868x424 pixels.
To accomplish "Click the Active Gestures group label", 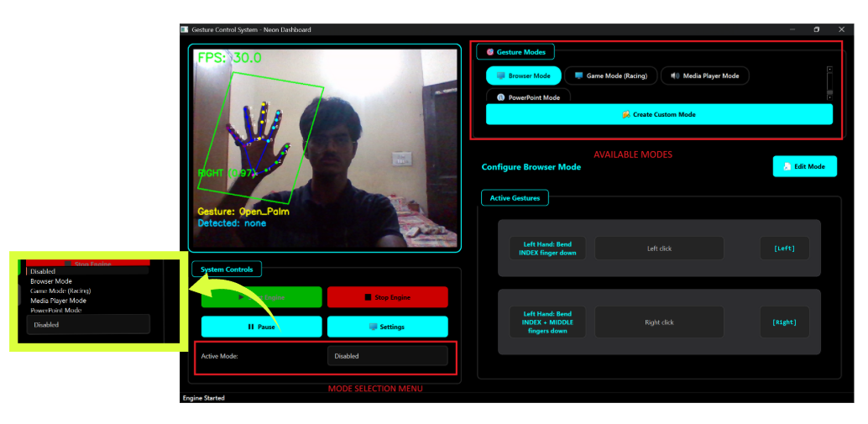I will tap(515, 197).
